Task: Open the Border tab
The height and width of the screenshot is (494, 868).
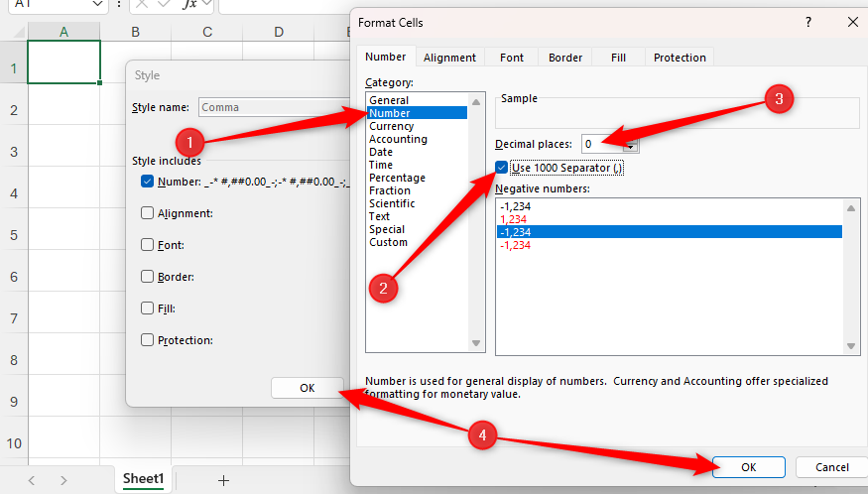Action: 565,58
